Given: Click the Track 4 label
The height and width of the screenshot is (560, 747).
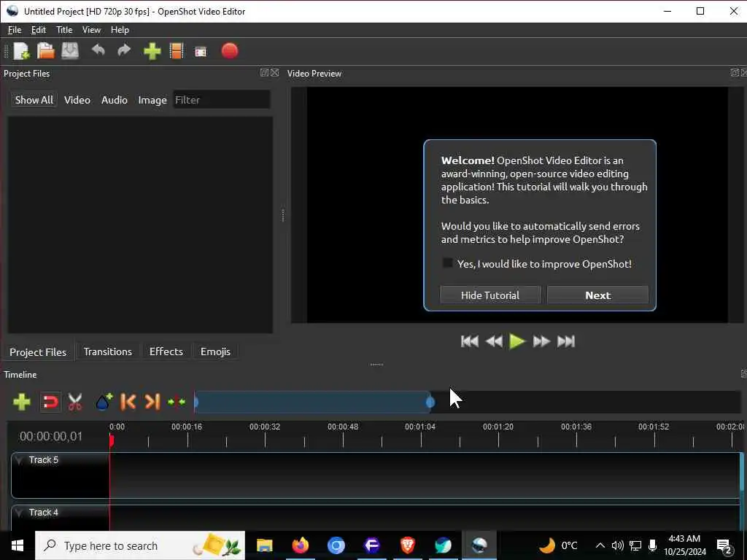Looking at the screenshot, I should [43, 513].
